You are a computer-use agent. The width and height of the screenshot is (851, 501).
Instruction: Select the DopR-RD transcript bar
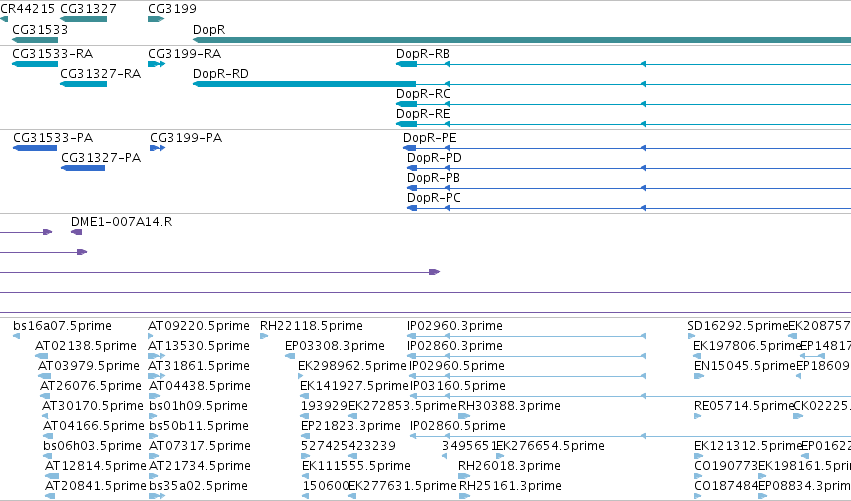(x=304, y=84)
